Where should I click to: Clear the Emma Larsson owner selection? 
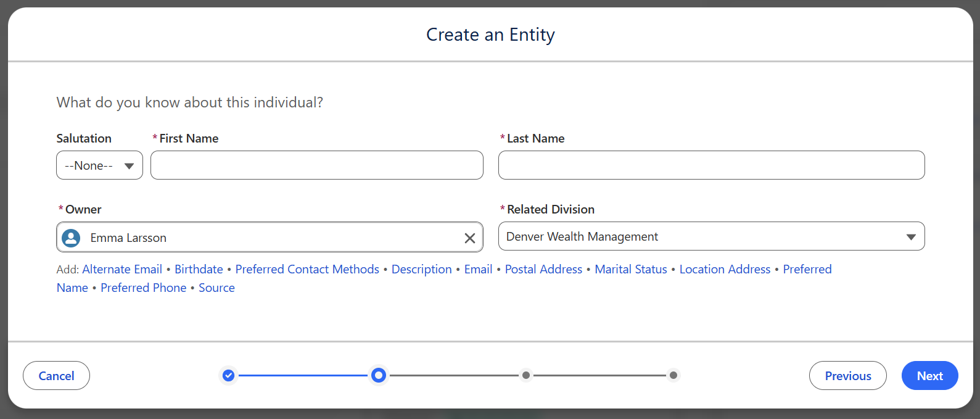pos(469,238)
